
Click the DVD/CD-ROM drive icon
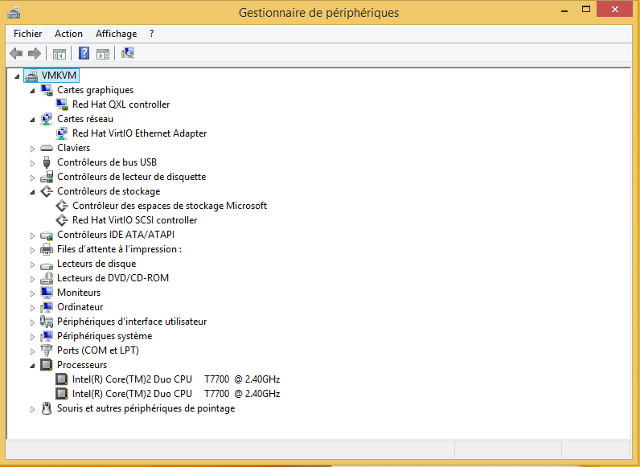click(47, 278)
